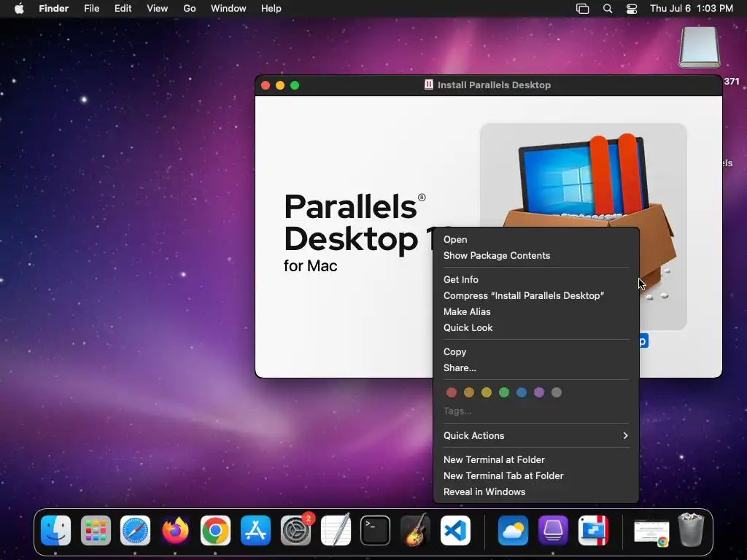The image size is (747, 560).
Task: Apply the orange tag color
Action: [469, 392]
